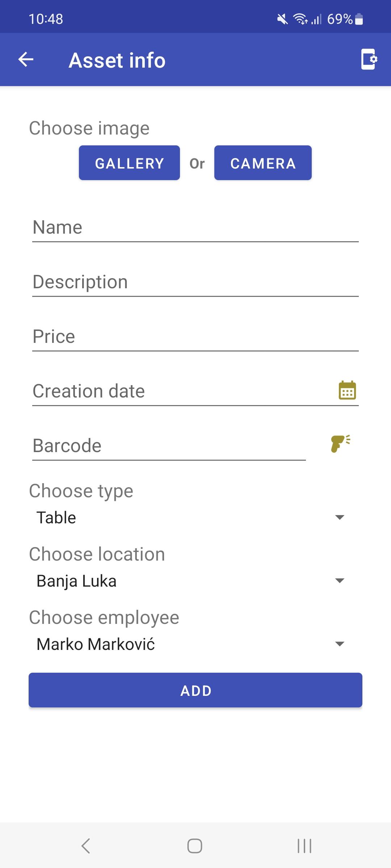This screenshot has height=868, width=391.
Task: Tap the Android back navigation button
Action: pyautogui.click(x=86, y=846)
